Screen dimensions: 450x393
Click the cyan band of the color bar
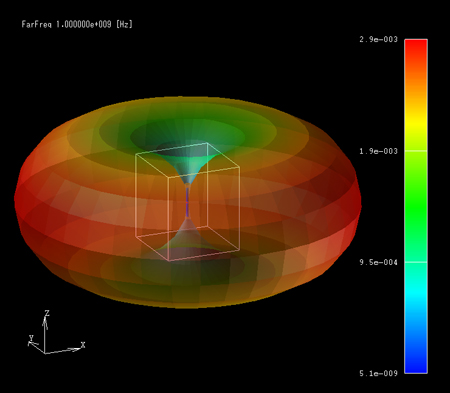click(x=416, y=292)
